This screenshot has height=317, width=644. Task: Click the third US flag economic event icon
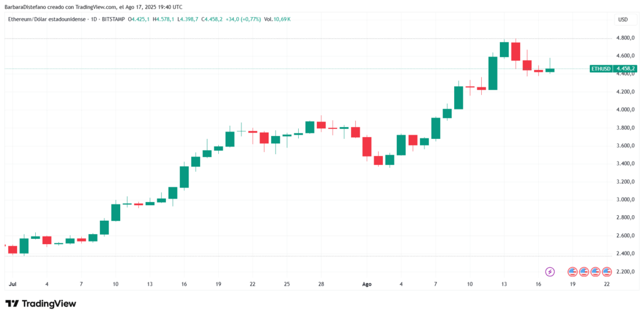click(596, 272)
